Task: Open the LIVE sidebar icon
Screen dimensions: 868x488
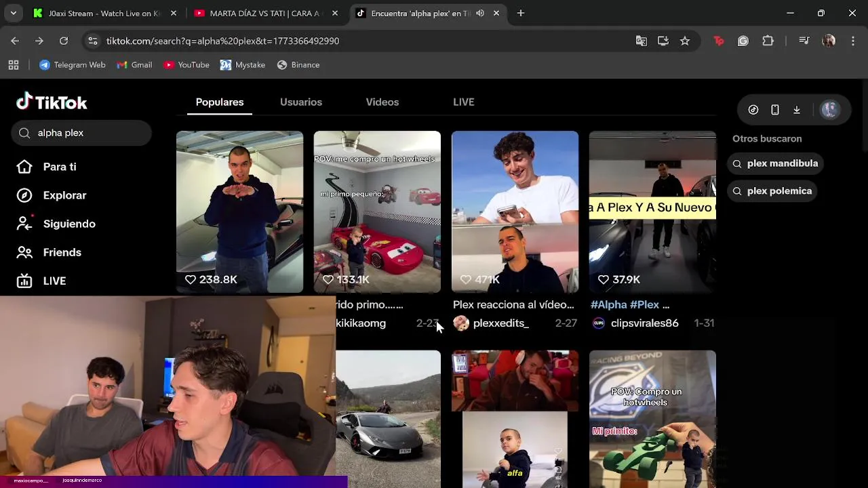Action: click(x=24, y=281)
